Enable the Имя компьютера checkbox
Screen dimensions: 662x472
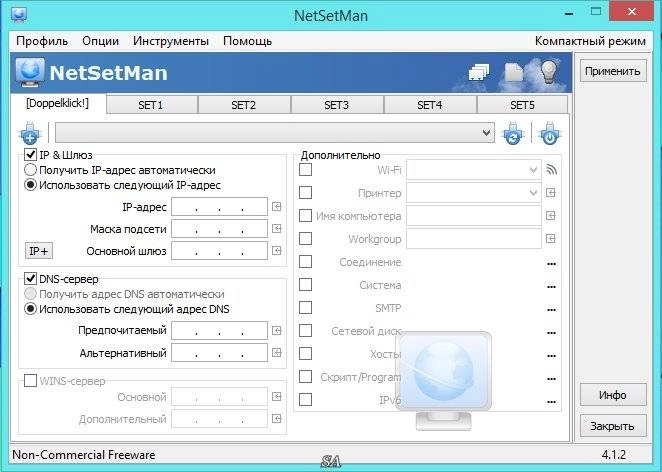pos(305,216)
